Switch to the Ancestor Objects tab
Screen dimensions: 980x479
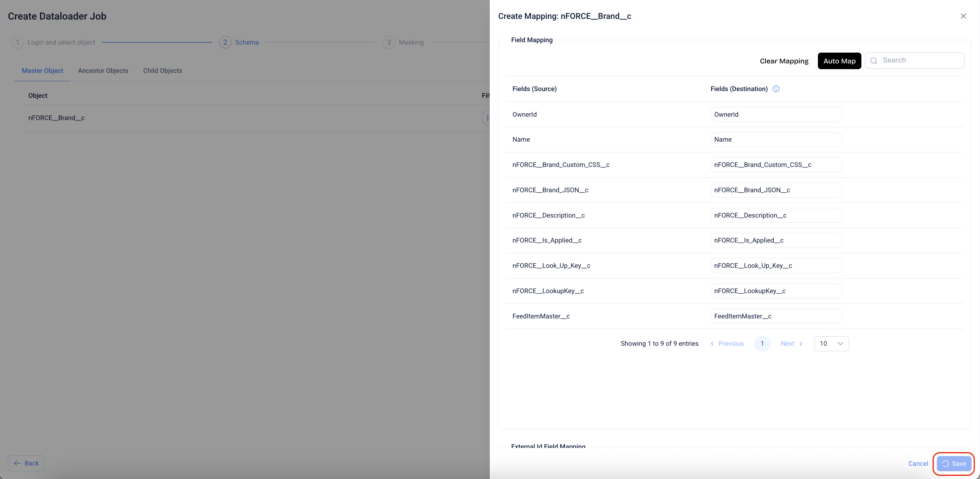click(x=103, y=71)
